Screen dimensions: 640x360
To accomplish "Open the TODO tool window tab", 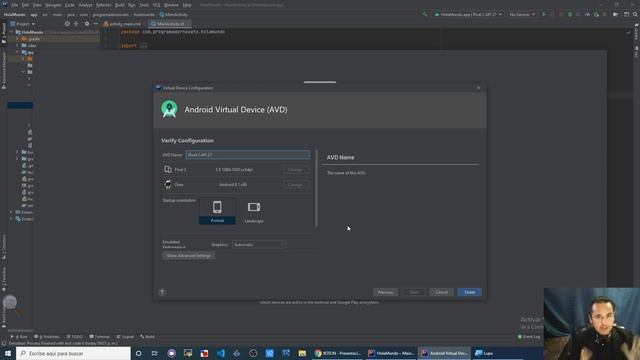I will 75,337.
